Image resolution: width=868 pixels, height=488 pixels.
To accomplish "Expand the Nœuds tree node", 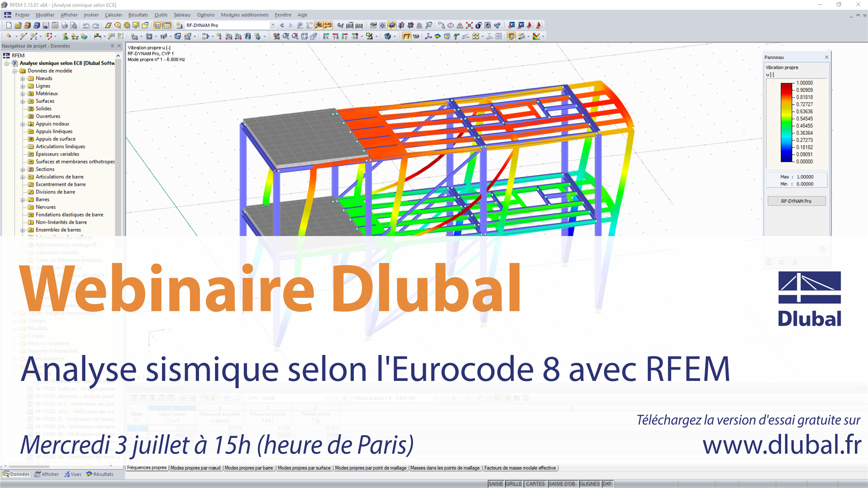I will point(22,78).
